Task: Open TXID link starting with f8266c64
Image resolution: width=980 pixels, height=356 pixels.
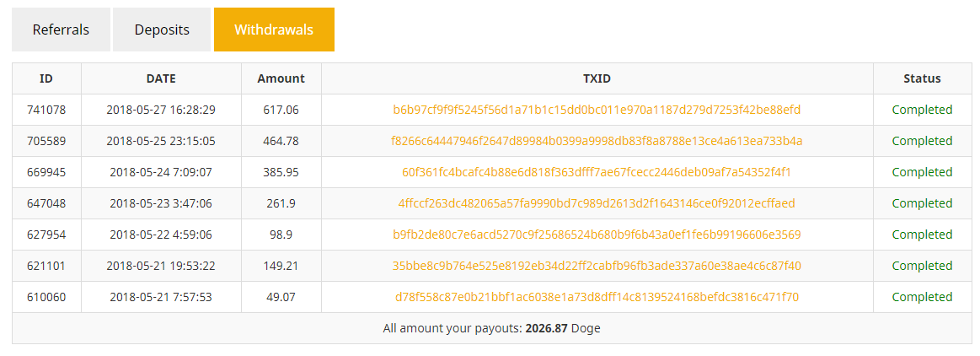Action: click(597, 142)
